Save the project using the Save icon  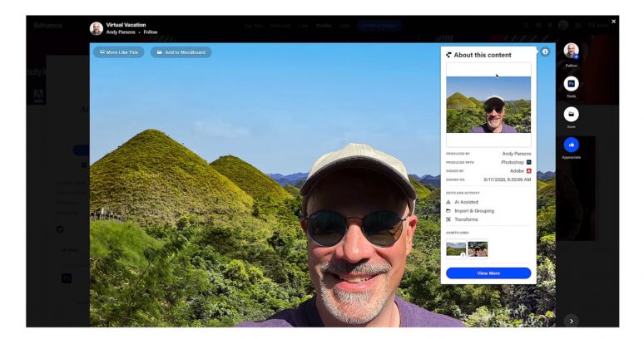[571, 114]
